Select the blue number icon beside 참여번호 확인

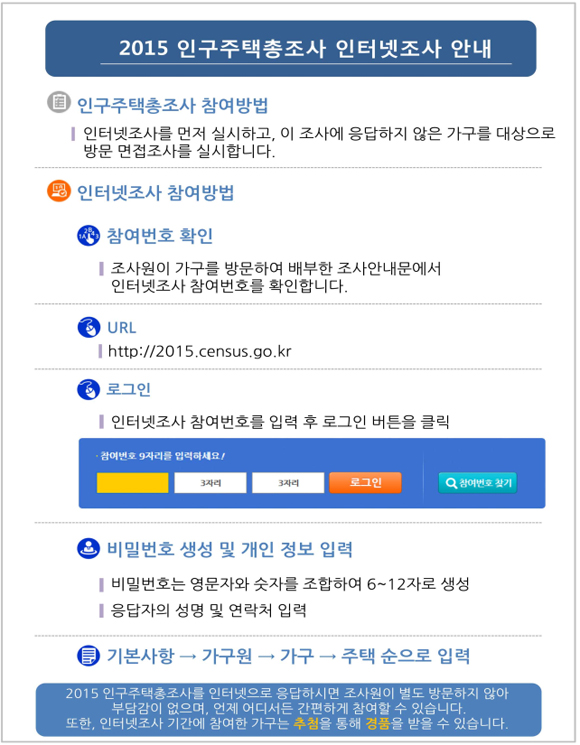tap(88, 235)
